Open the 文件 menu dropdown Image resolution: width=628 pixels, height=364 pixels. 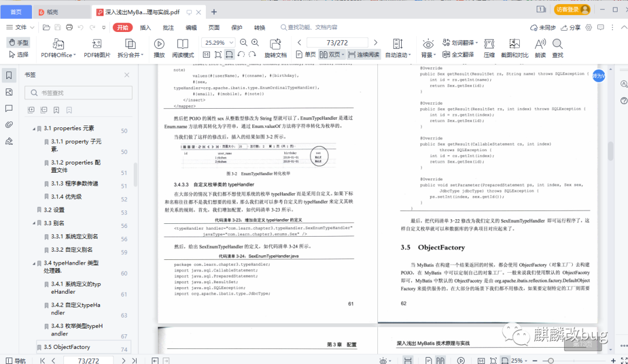point(20,27)
